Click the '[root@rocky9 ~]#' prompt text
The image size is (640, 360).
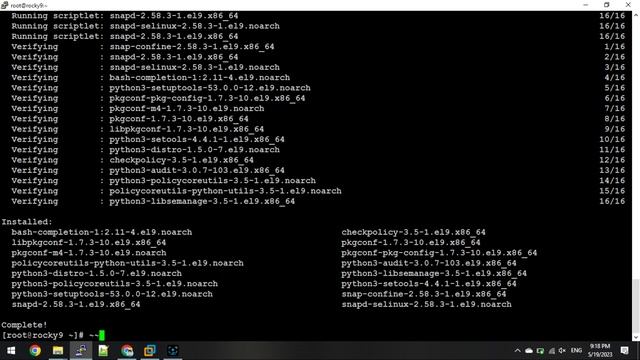click(42, 335)
